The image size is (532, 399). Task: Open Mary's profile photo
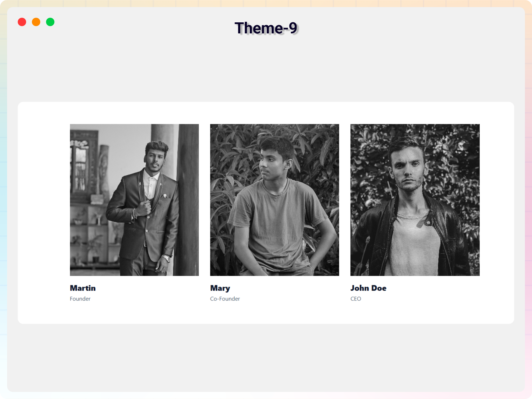coord(274,200)
